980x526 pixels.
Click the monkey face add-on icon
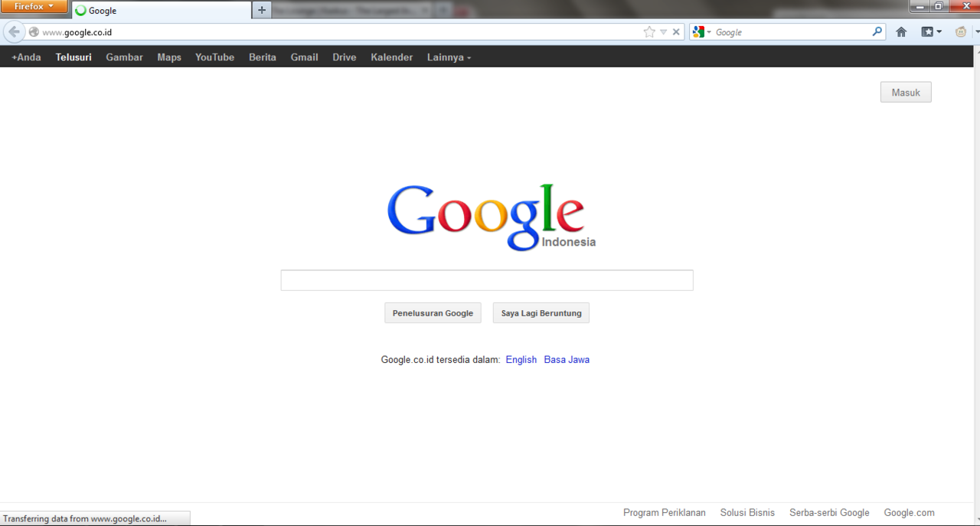(961, 32)
